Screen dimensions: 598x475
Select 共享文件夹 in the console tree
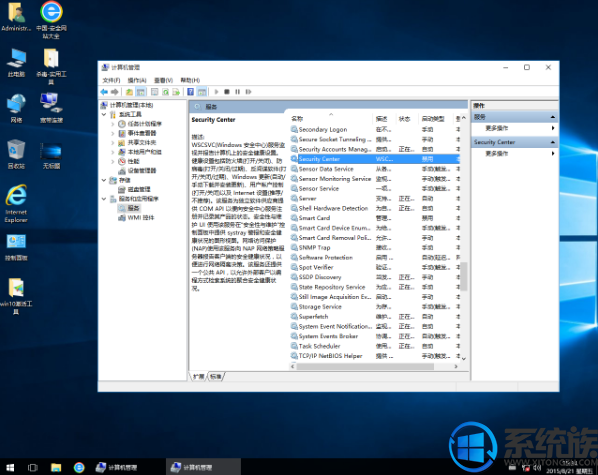[141, 142]
